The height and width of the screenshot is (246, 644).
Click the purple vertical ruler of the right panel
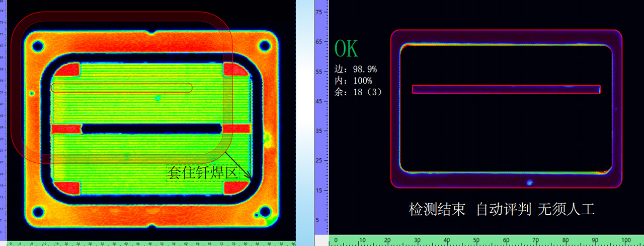click(x=321, y=121)
